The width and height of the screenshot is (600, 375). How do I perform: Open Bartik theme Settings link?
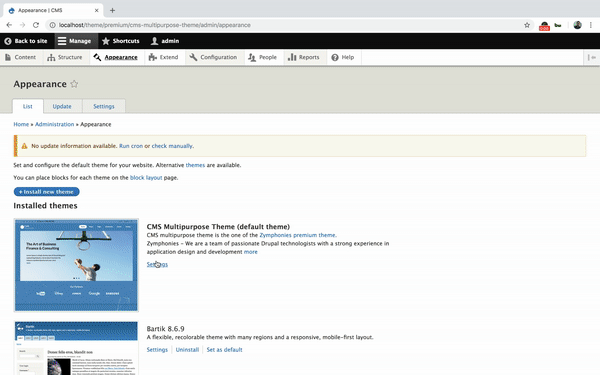coord(157,349)
